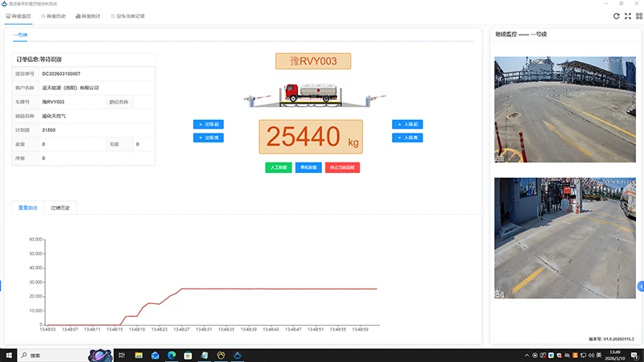Click the fullscreen expand icon at top right
The height and width of the screenshot is (362, 644).
click(628, 16)
